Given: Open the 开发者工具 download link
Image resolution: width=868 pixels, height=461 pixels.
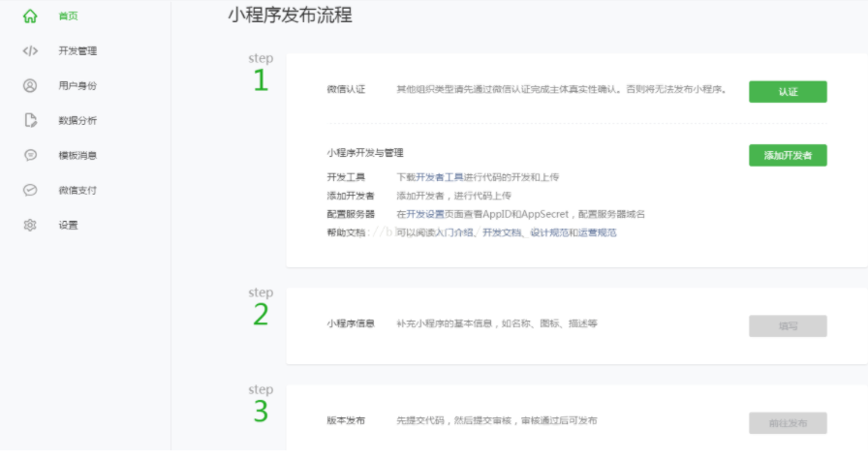Looking at the screenshot, I should tap(440, 177).
